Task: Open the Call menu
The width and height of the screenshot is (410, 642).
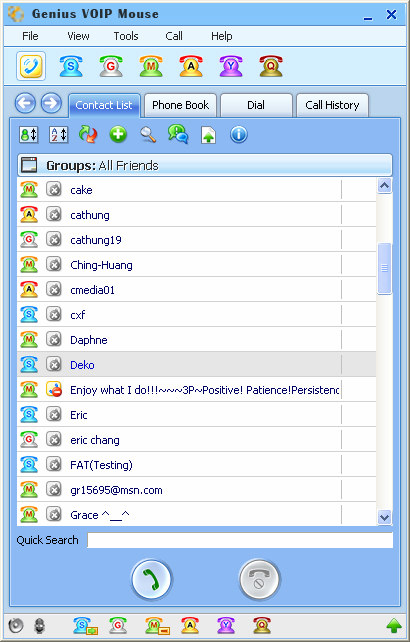Action: pos(174,36)
